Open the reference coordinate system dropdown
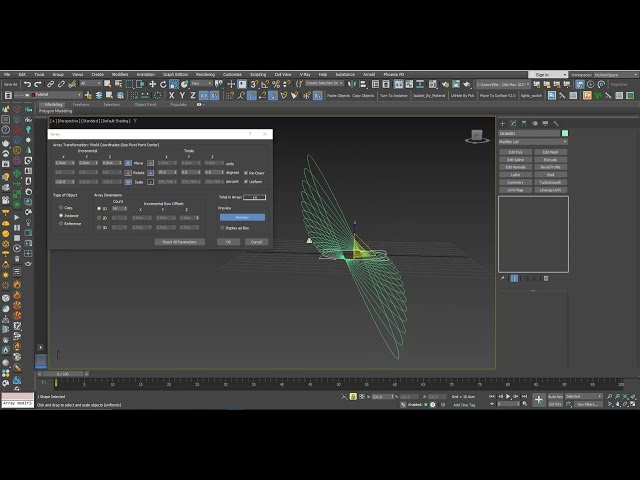640x480 pixels. pyautogui.click(x=202, y=84)
